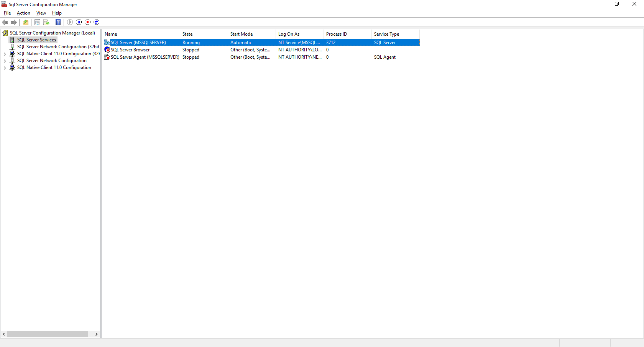Open the Properties toolbar icon
Image resolution: width=644 pixels, height=347 pixels.
(37, 22)
